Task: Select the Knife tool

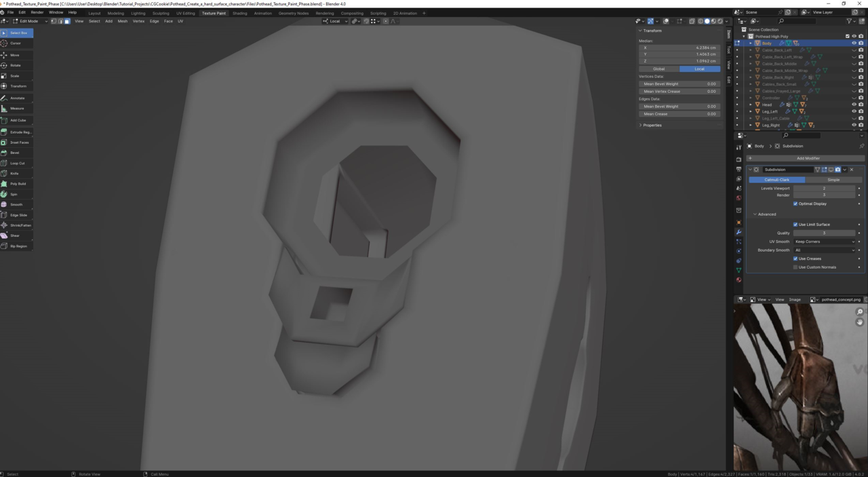Action: (15, 174)
